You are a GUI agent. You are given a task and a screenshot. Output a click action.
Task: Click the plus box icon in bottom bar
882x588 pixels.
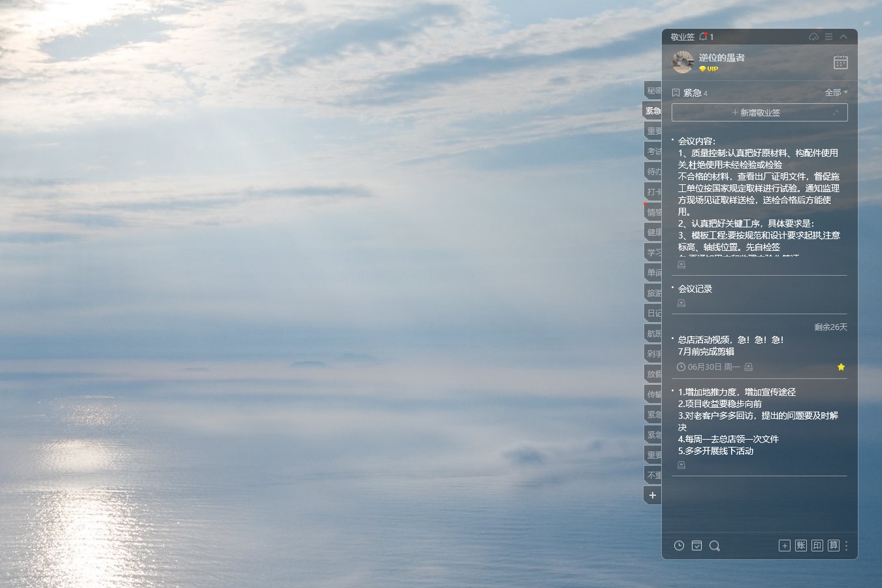click(785, 546)
